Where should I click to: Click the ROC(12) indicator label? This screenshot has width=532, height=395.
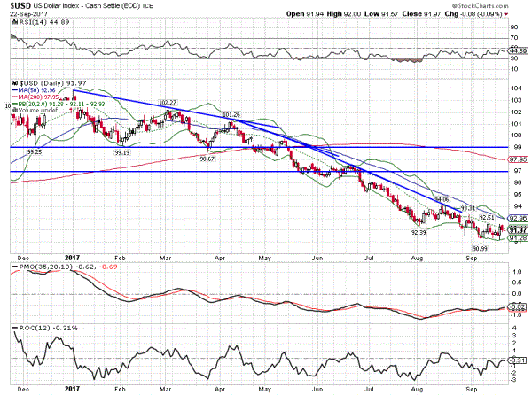pos(32,328)
